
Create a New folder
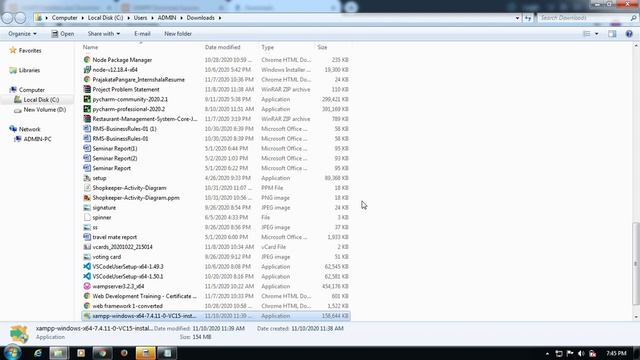tap(178, 34)
